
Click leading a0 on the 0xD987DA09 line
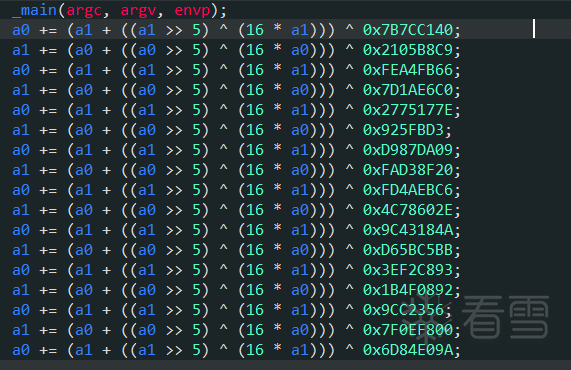(21, 150)
